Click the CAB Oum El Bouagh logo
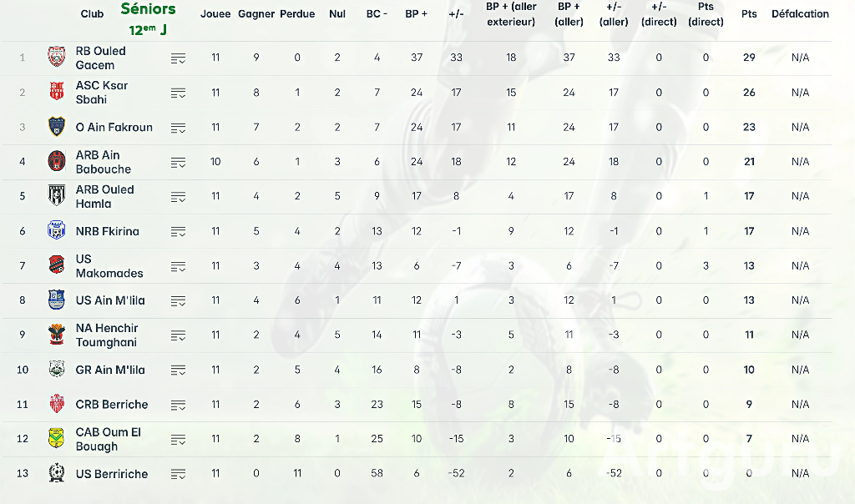 pyautogui.click(x=56, y=438)
